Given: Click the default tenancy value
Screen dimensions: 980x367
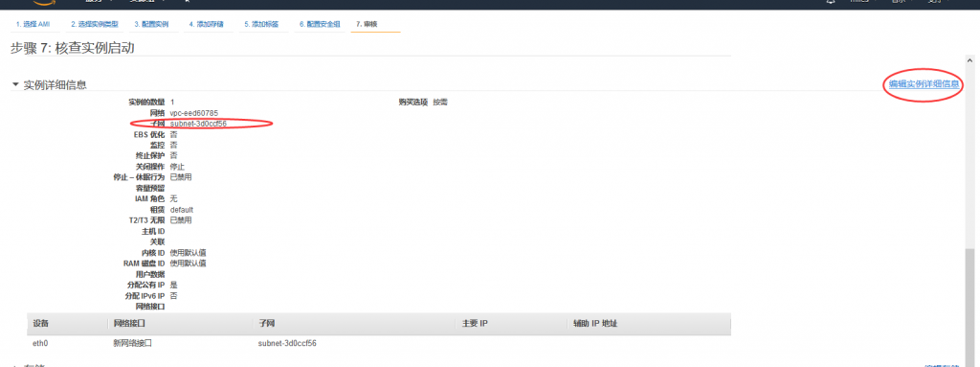Looking at the screenshot, I should click(x=182, y=210).
